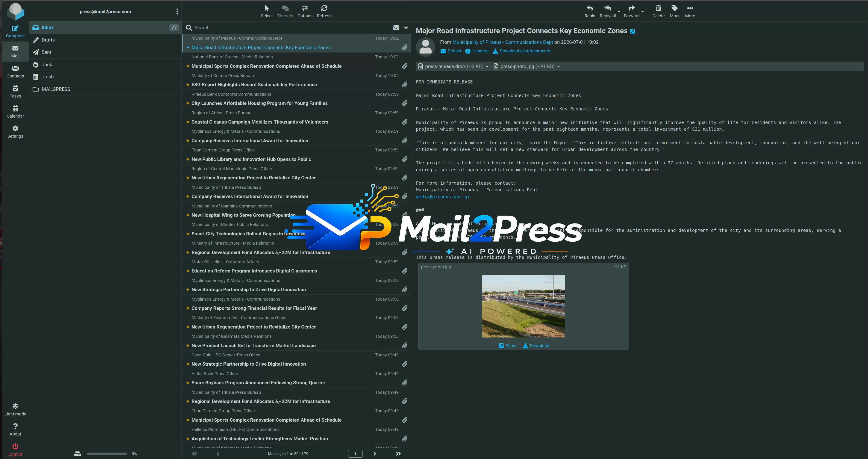The width and height of the screenshot is (868, 459).
Task: Open Forward dropdown arrow
Action: tap(643, 12)
